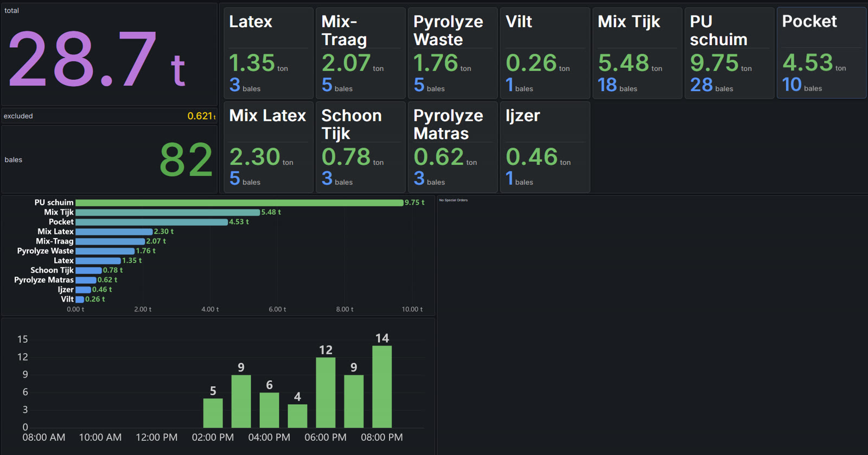Click the hourly bar with value 6
The height and width of the screenshot is (455, 868).
tap(269, 410)
